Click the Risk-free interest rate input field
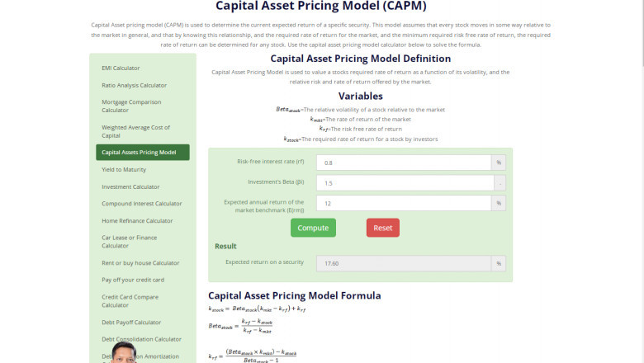This screenshot has height=363, width=644. 403,163
